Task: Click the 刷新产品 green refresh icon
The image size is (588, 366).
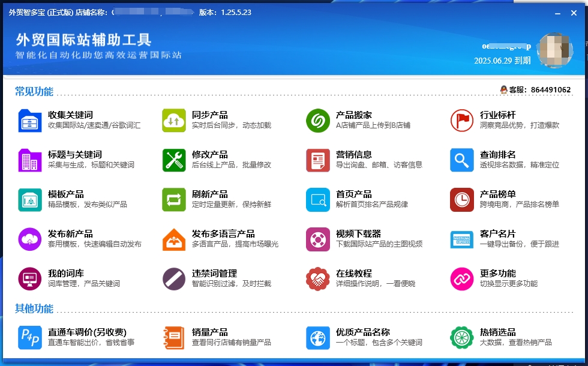Action: [x=174, y=200]
